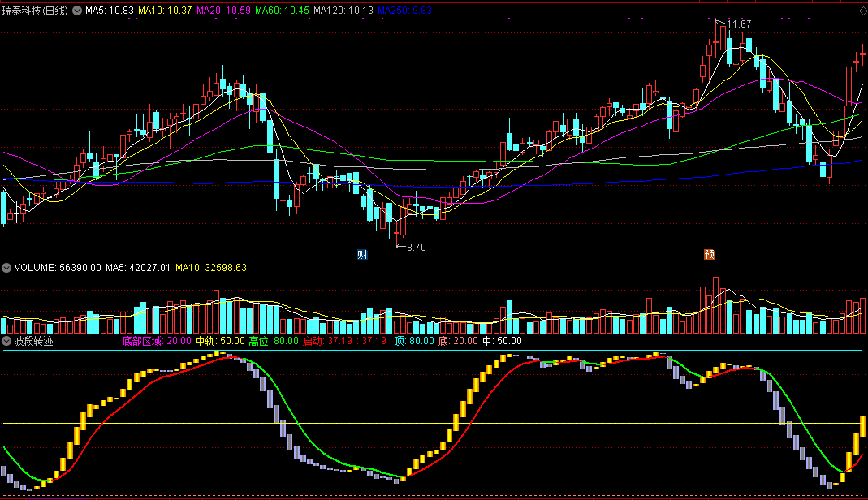
Task: Click the 顶: 80.00 label
Action: [414, 341]
